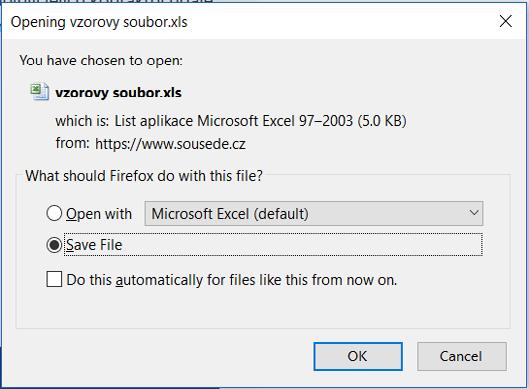
Task: Confirm the download with OK
Action: 358,356
